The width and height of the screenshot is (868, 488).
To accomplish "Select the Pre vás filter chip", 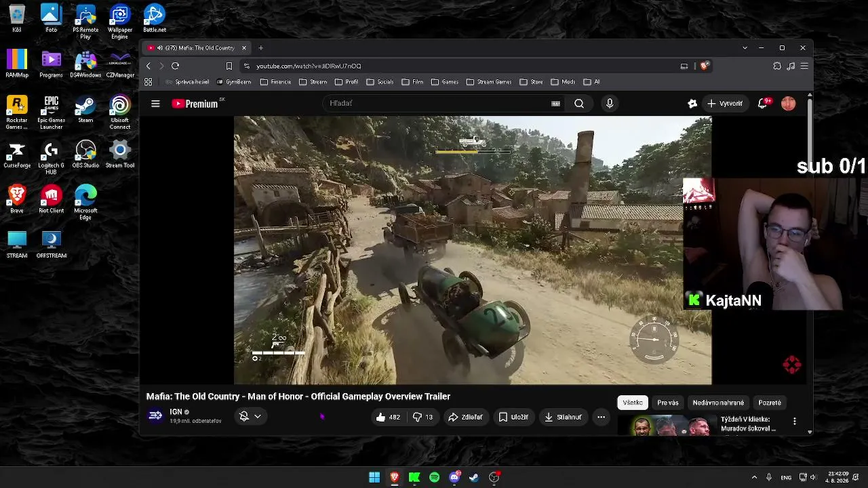I will (668, 403).
